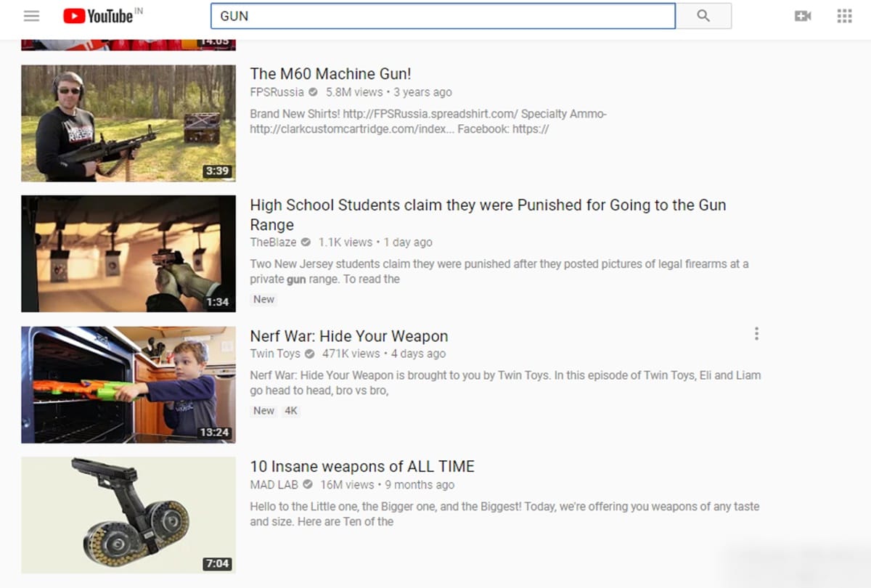Open the YouTube apps grid
871x588 pixels.
pyautogui.click(x=844, y=16)
